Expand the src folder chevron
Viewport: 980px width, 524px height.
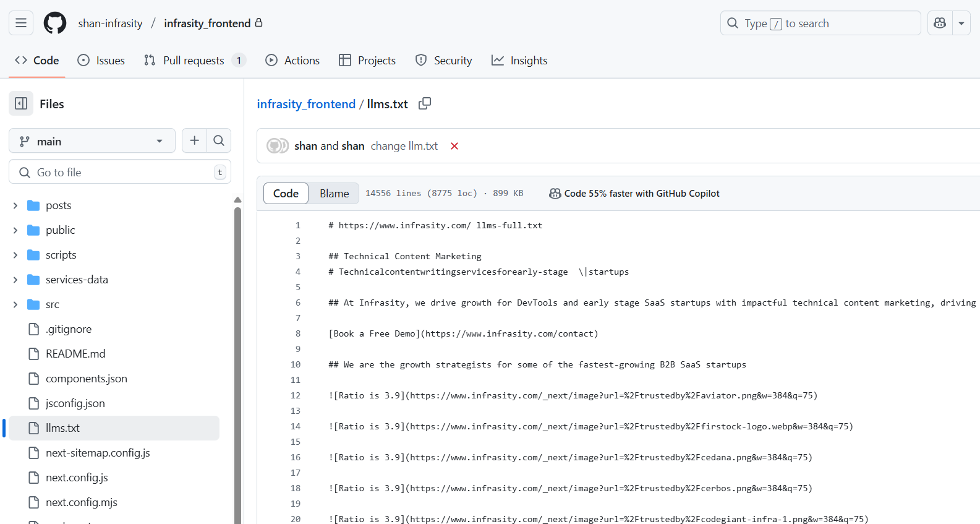(x=15, y=304)
